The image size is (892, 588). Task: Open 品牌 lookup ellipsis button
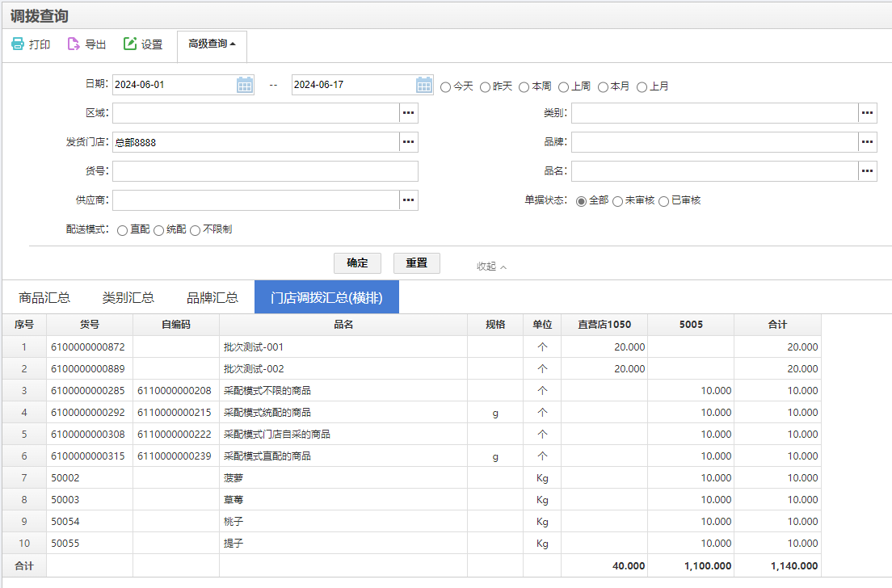click(x=867, y=141)
